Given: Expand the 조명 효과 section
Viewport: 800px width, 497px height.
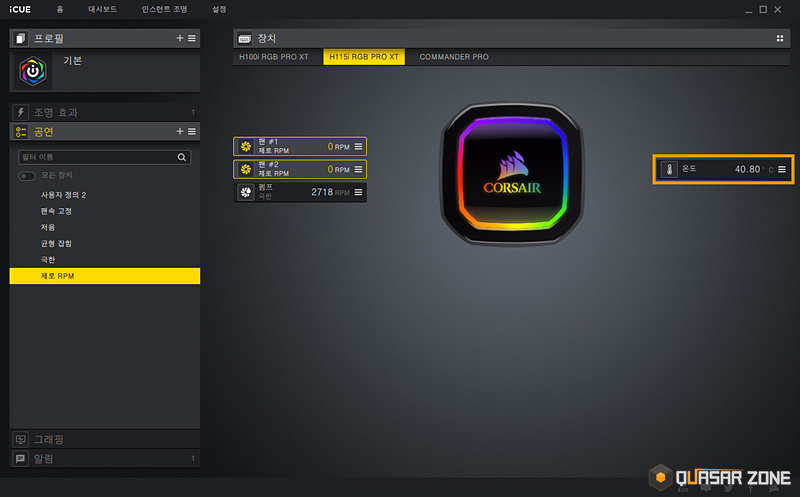Looking at the screenshot, I should (105, 112).
